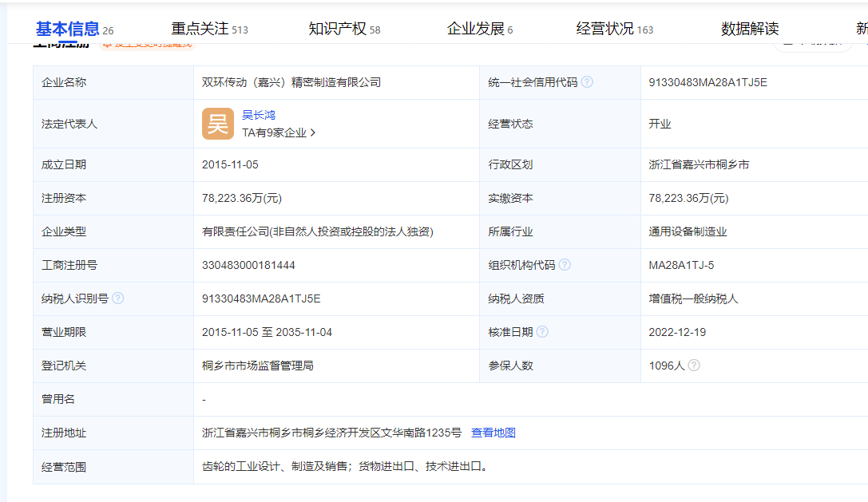Open the 基本信息 tab

click(x=74, y=29)
